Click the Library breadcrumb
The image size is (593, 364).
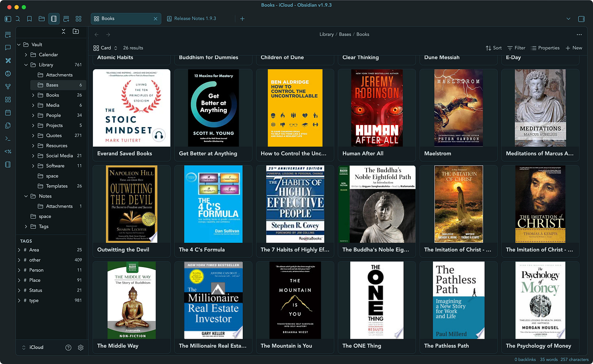pos(327,35)
